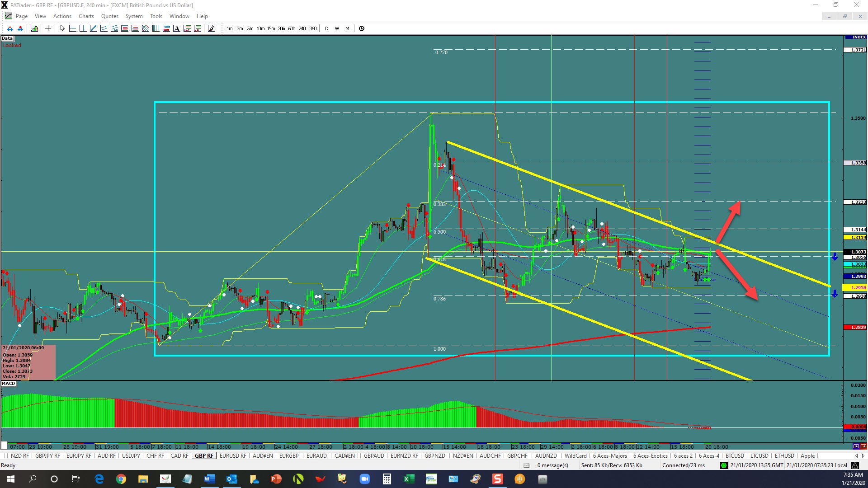Switch to 15m timeframe
868x488 pixels.
point(271,28)
